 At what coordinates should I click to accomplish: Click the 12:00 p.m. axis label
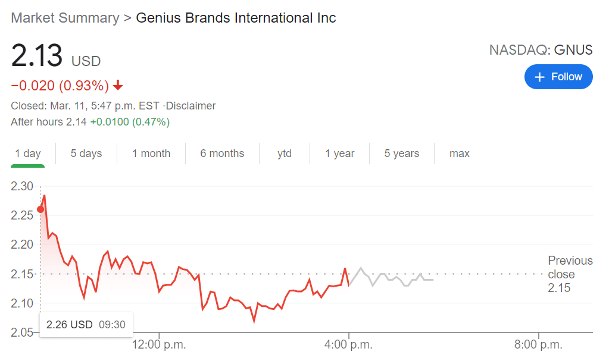coord(159,344)
